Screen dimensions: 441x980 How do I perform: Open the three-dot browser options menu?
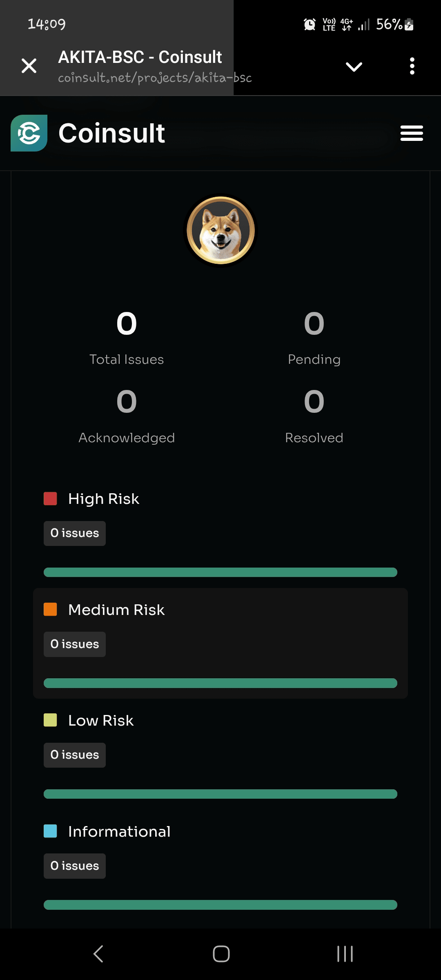pyautogui.click(x=412, y=66)
